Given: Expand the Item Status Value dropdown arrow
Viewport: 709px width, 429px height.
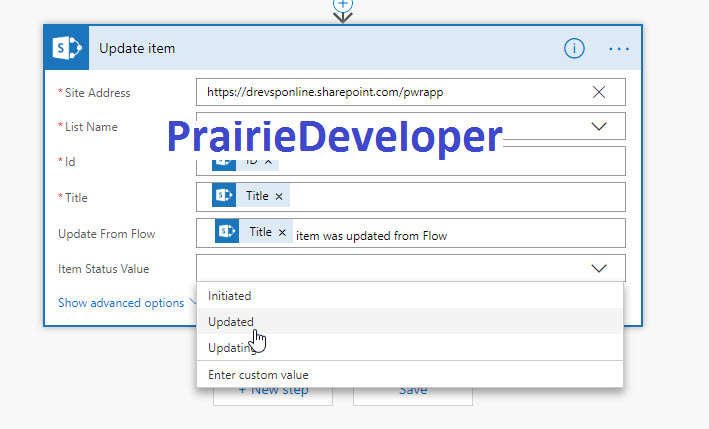Looking at the screenshot, I should pos(599,269).
